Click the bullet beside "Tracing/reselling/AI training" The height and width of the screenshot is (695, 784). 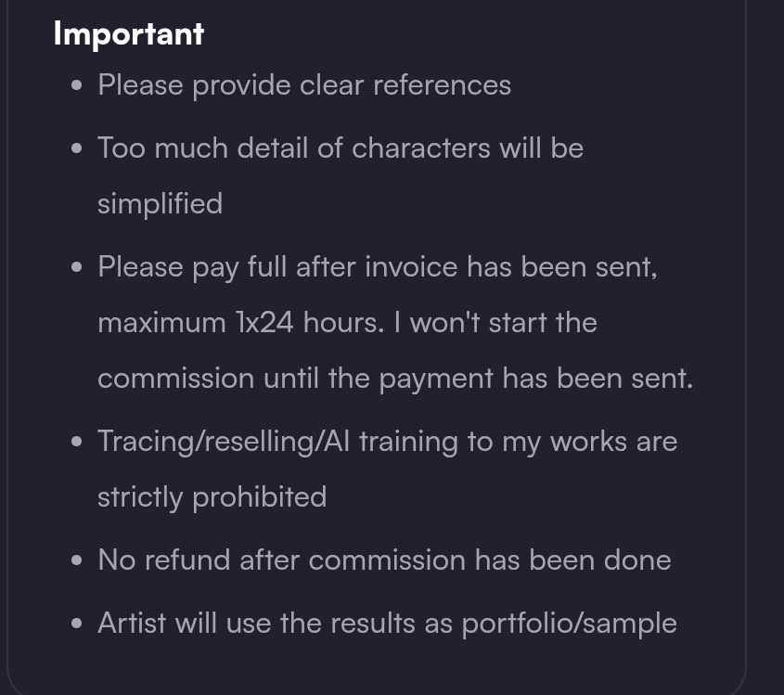point(77,442)
